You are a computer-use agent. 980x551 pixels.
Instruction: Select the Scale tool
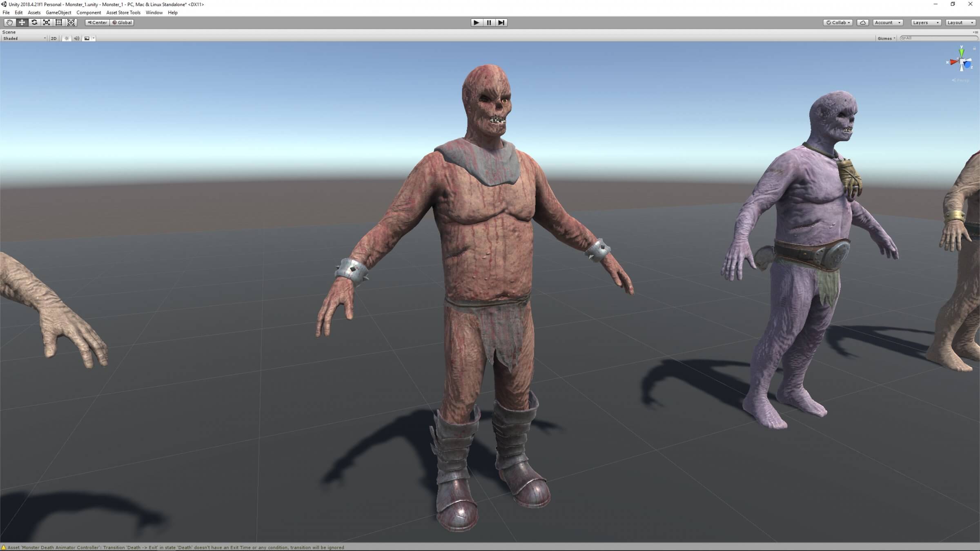pyautogui.click(x=47, y=22)
